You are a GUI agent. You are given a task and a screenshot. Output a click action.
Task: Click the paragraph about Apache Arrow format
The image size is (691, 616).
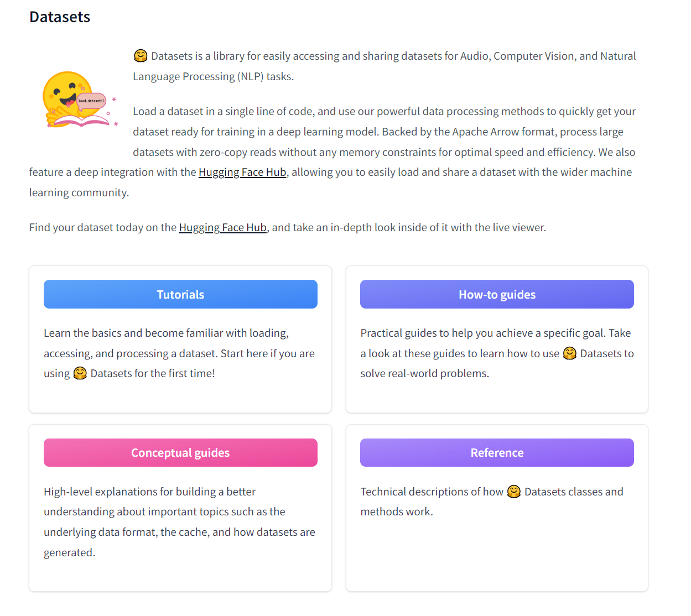pyautogui.click(x=332, y=152)
